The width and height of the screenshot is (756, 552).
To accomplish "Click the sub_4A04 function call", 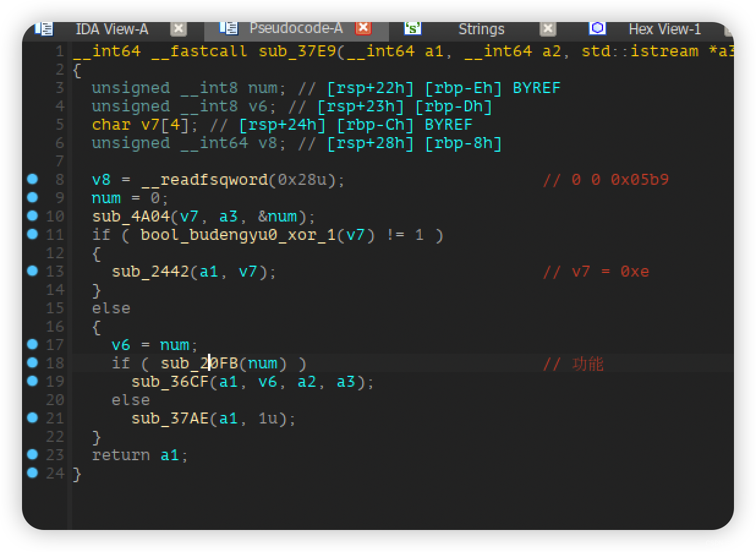I will (131, 216).
